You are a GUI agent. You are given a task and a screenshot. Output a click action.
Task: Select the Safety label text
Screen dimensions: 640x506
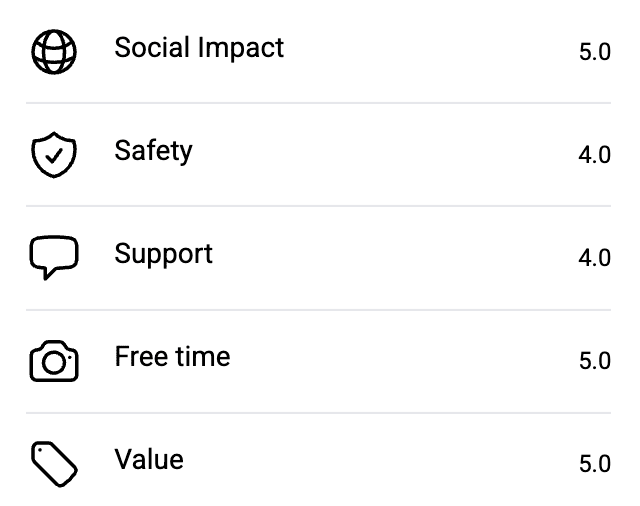pyautogui.click(x=153, y=151)
